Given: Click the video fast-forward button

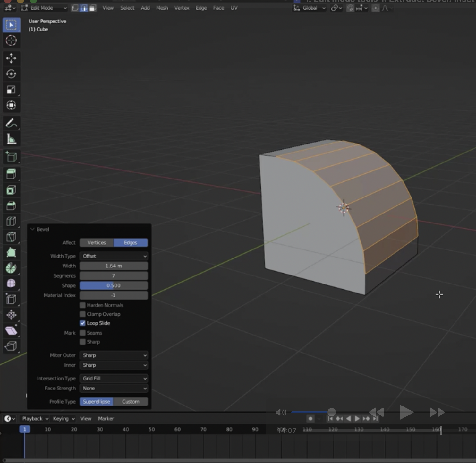Looking at the screenshot, I should click(437, 412).
